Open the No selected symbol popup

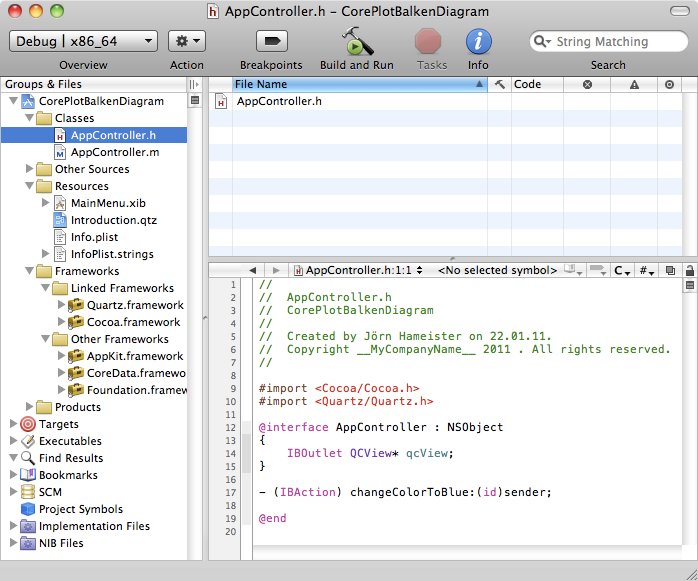click(497, 270)
